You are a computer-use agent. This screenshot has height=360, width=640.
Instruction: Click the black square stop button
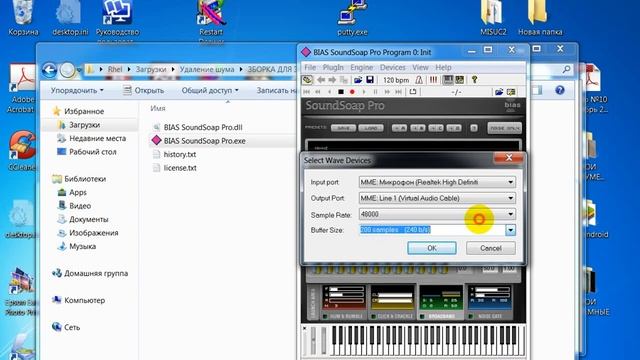pyautogui.click(x=341, y=92)
